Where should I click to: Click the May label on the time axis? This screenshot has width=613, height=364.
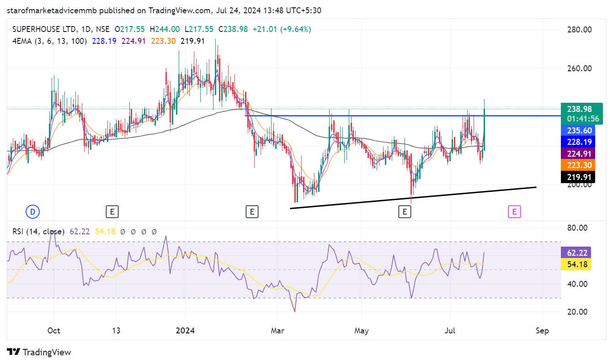pos(361,331)
